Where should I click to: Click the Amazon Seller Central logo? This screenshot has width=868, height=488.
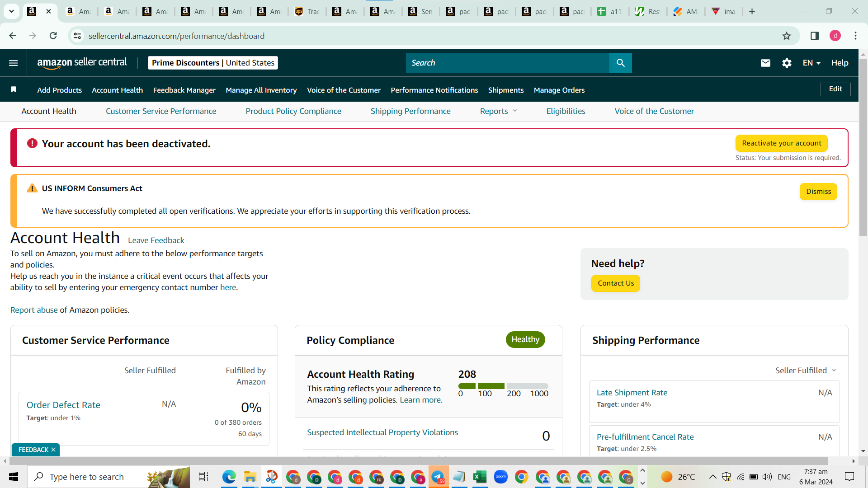82,63
